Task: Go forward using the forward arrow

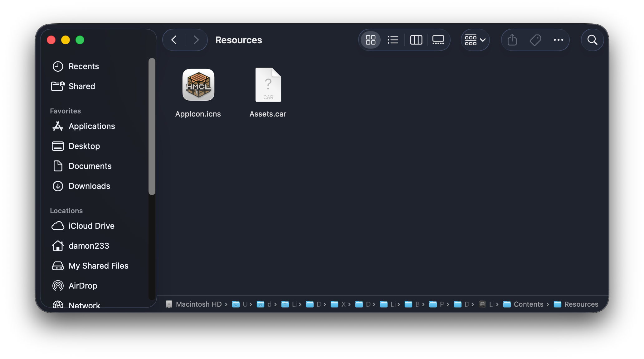Action: (196, 40)
